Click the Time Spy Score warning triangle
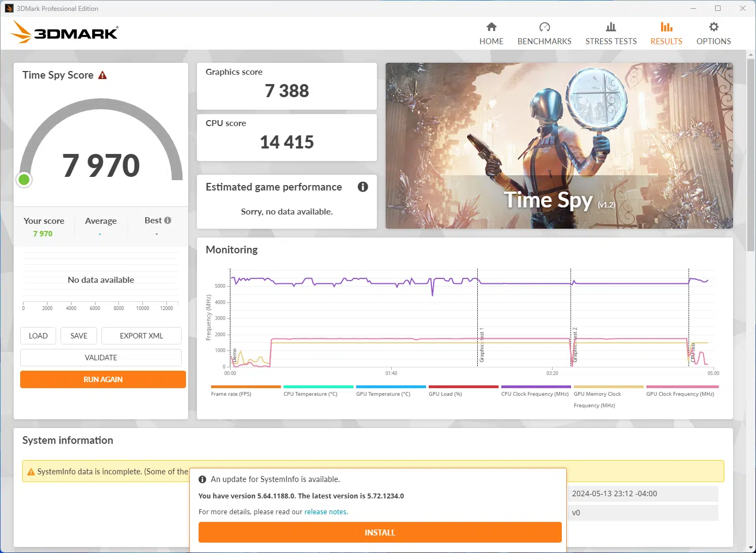 (x=103, y=75)
